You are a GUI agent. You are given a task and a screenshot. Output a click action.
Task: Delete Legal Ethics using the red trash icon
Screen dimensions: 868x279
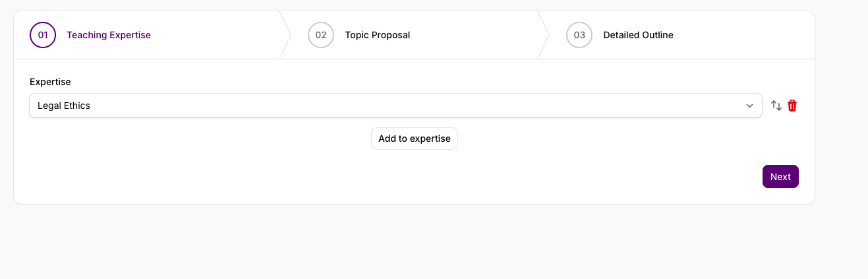click(x=792, y=106)
